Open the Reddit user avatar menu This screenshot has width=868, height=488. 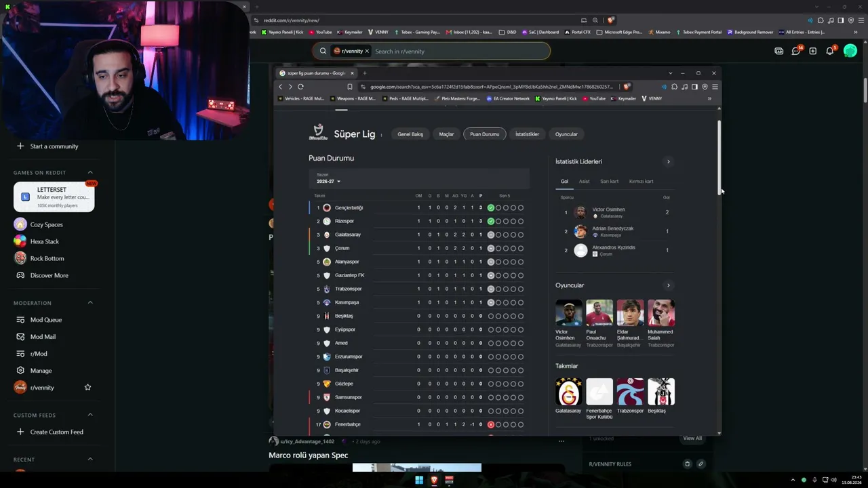coord(850,51)
